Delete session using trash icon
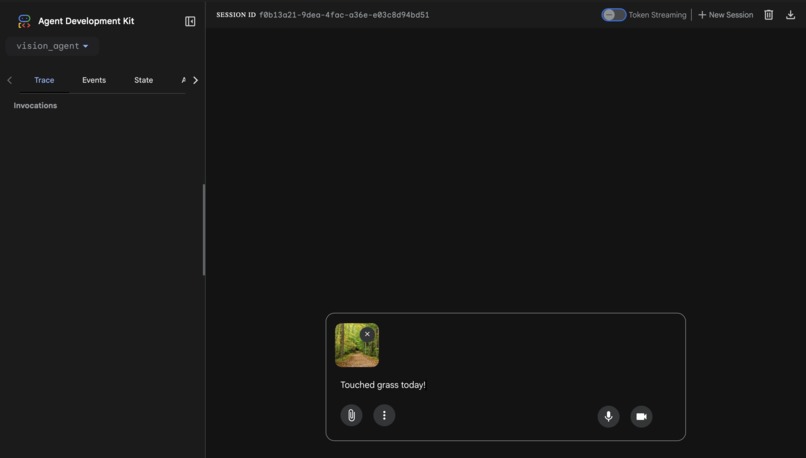 pos(768,15)
